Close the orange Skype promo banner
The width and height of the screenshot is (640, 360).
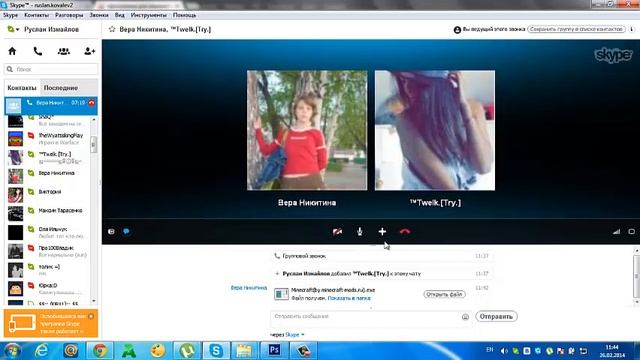coord(91,316)
